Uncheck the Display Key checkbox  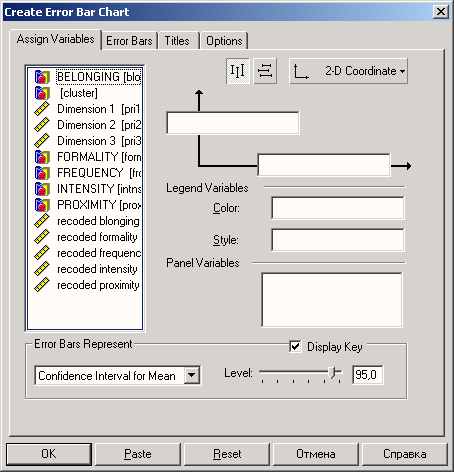[x=295, y=346]
